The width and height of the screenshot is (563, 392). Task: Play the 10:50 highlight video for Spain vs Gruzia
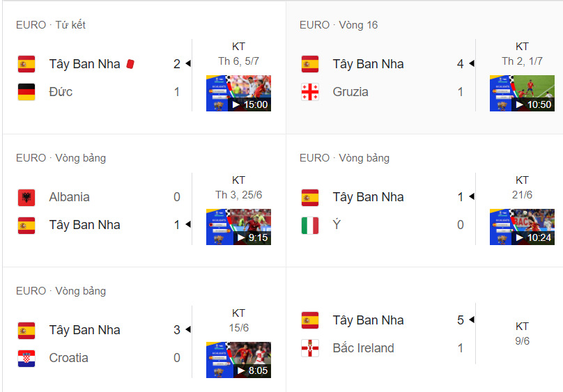tap(522, 93)
